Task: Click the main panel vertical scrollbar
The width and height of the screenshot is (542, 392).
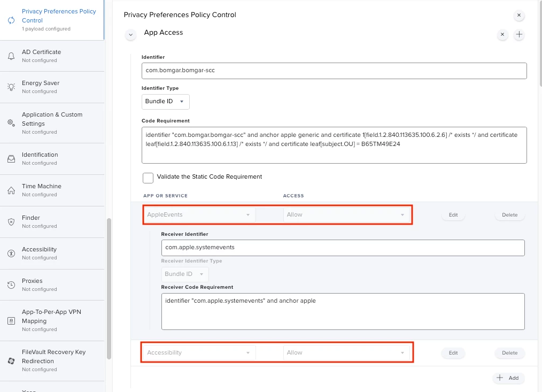Action: pos(540,43)
